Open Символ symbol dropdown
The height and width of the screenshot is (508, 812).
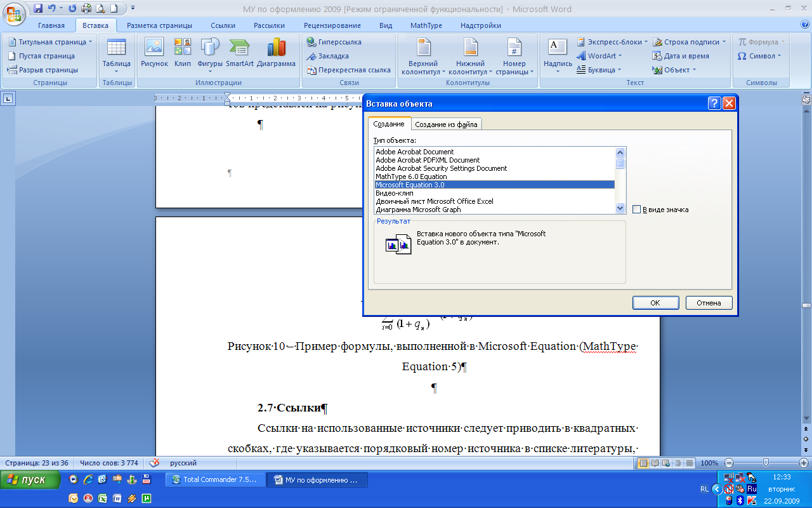pos(759,56)
